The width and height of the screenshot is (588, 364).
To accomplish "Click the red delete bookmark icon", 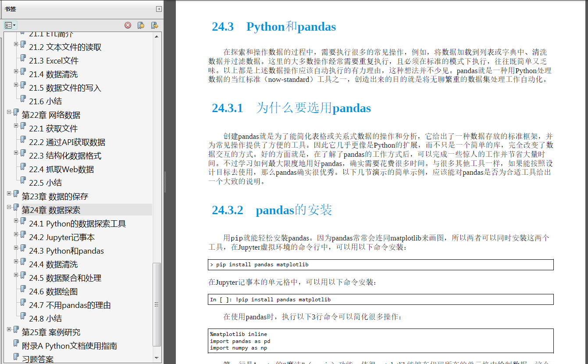I will 128,25.
